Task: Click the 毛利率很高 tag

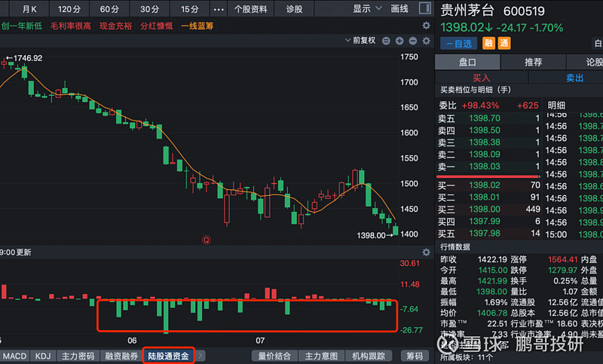Action: 71,26
